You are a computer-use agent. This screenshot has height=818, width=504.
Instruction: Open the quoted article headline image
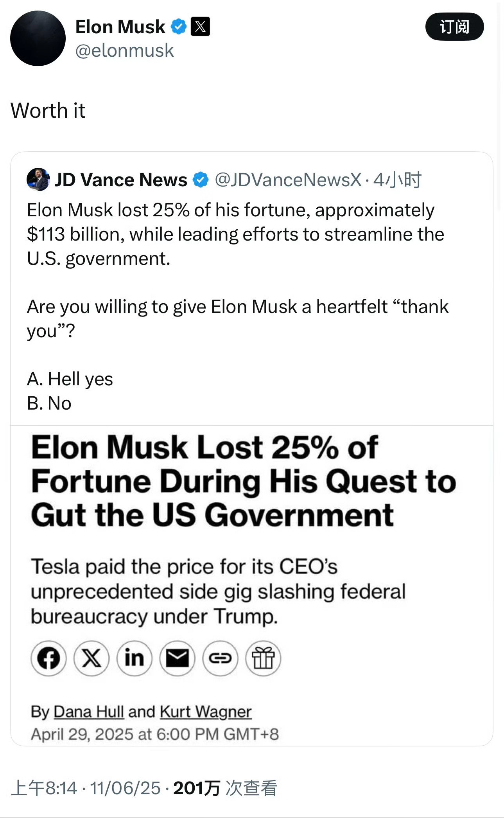pos(252,586)
